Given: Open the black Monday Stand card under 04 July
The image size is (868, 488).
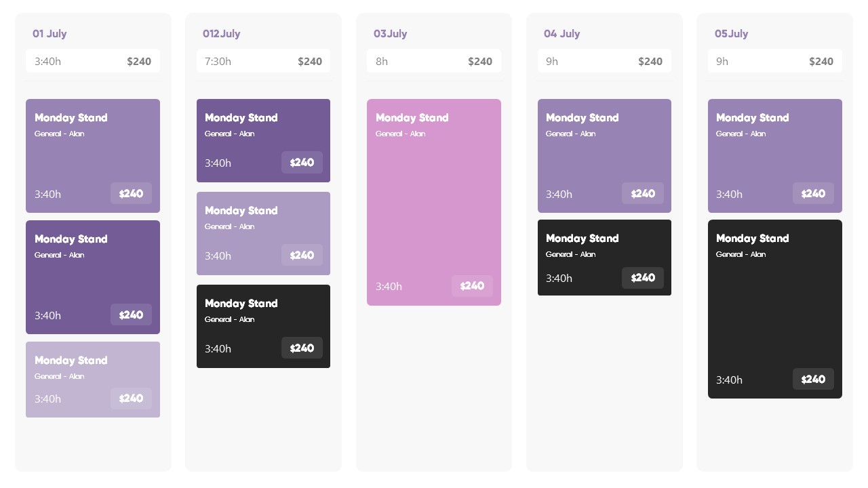Looking at the screenshot, I should [604, 258].
